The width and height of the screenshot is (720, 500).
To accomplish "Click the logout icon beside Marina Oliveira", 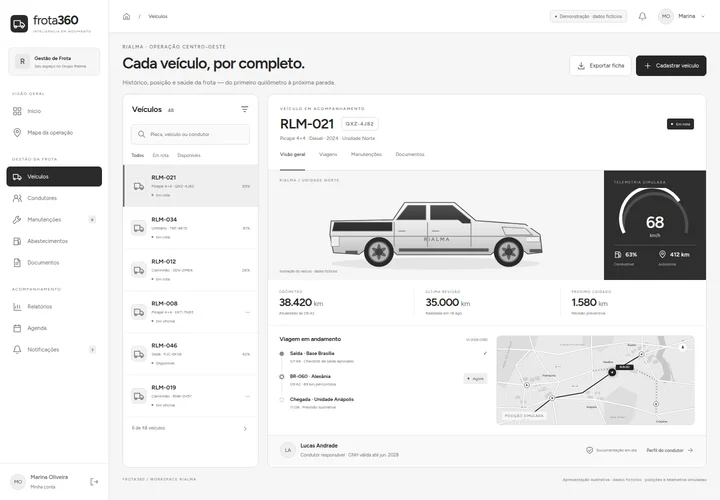I will coord(94,482).
